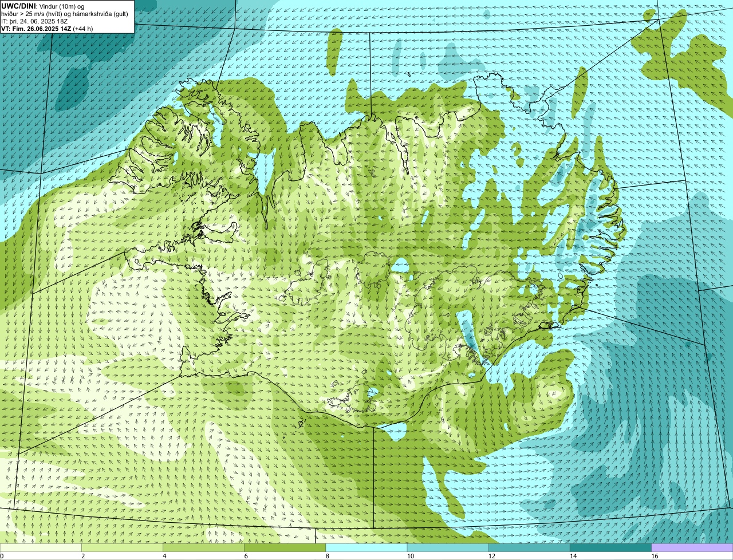Click the 10–12 m/s turquoise legend swatch
Screen dimensions: 733x560
pos(448,547)
